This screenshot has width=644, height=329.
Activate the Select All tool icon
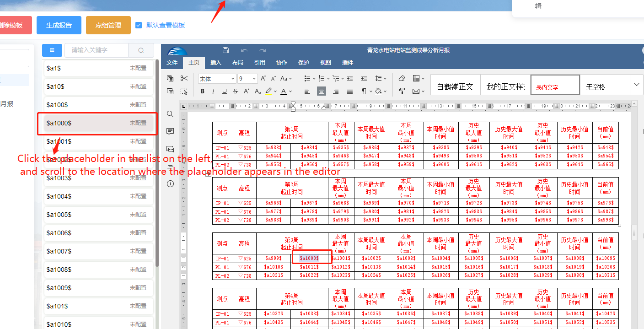[x=184, y=91]
